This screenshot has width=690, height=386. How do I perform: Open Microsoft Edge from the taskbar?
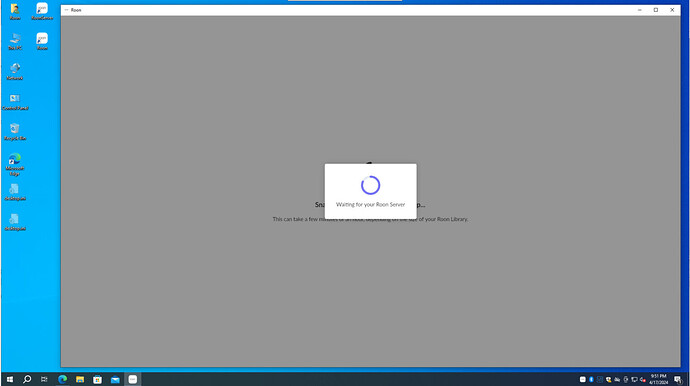(62, 379)
